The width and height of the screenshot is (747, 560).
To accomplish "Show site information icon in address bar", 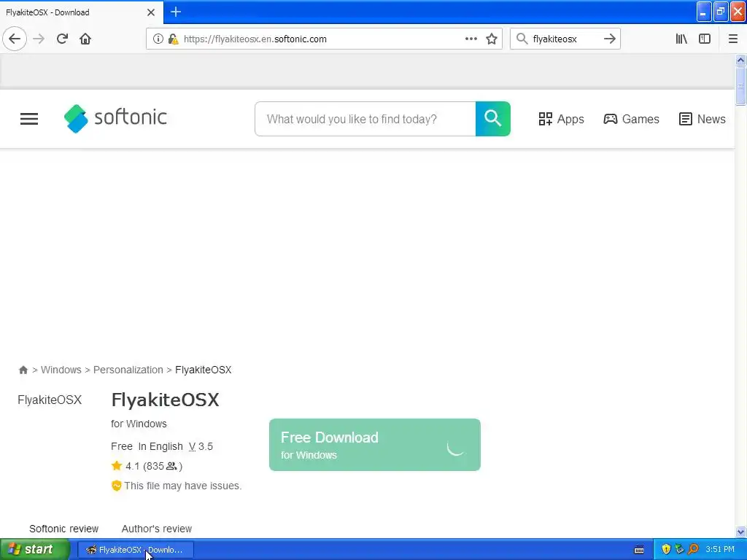I will click(158, 39).
